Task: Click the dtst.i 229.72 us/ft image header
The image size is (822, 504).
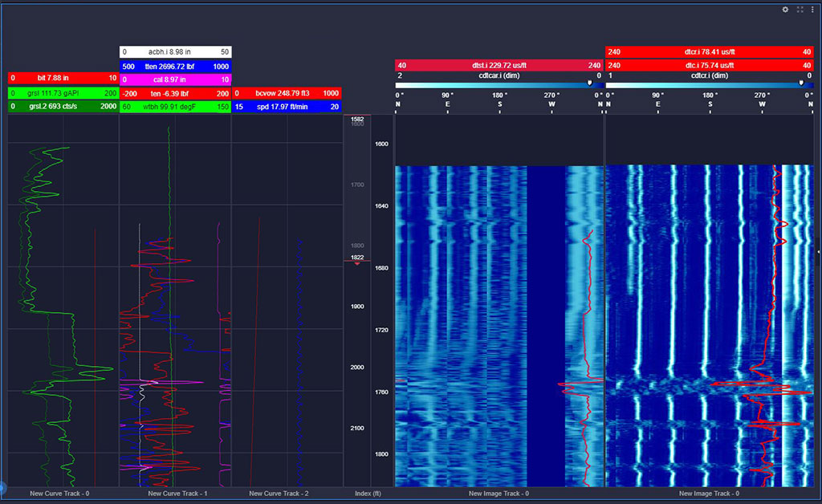Action: 498,65
